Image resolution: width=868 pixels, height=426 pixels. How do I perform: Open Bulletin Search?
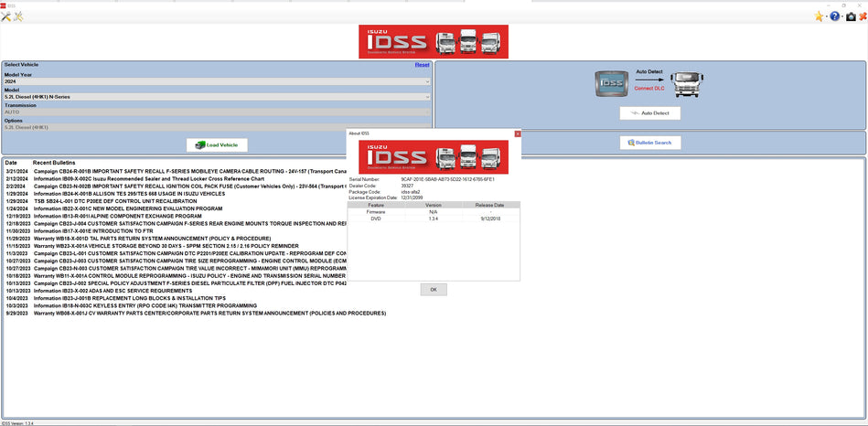click(x=650, y=143)
